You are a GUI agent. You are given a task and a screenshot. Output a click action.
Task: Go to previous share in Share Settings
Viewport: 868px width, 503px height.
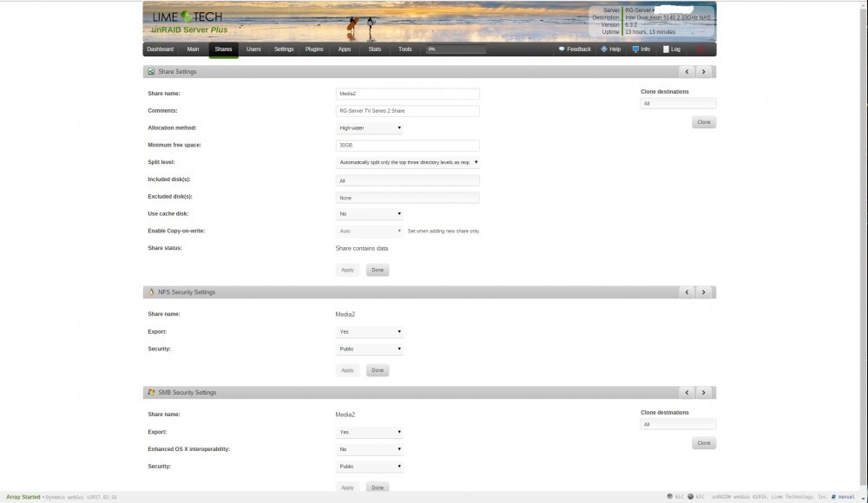click(x=687, y=71)
